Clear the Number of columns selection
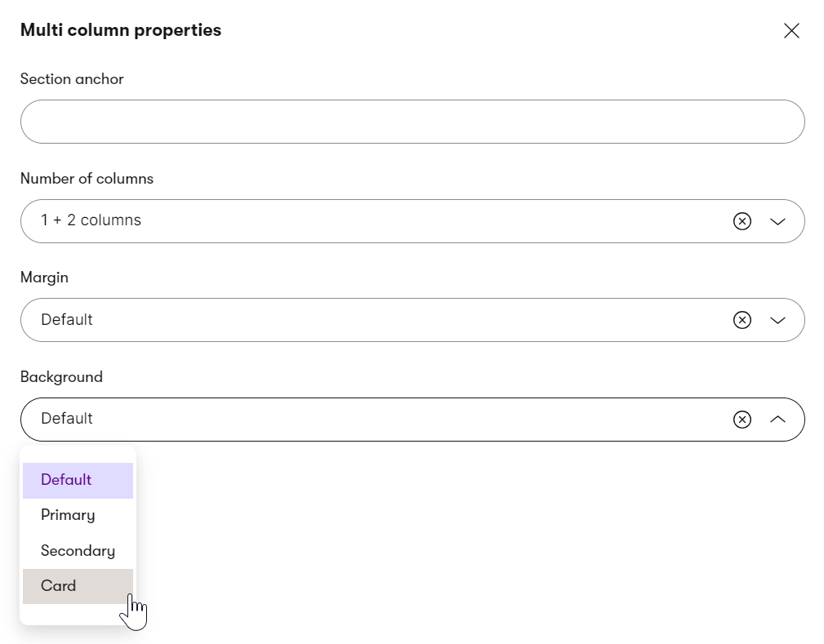Screen dimensions: 824x644 [742, 221]
